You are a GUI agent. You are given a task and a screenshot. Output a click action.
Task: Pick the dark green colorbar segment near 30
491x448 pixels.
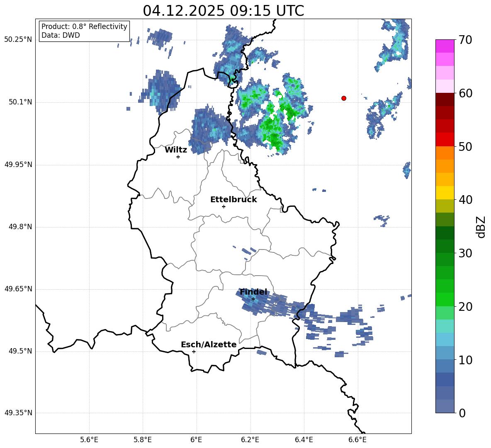pyautogui.click(x=445, y=246)
